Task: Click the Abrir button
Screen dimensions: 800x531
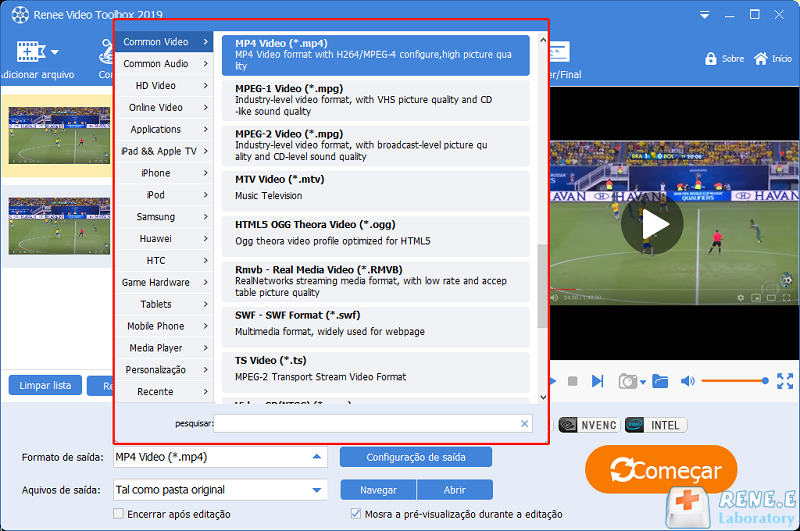Action: pos(455,490)
